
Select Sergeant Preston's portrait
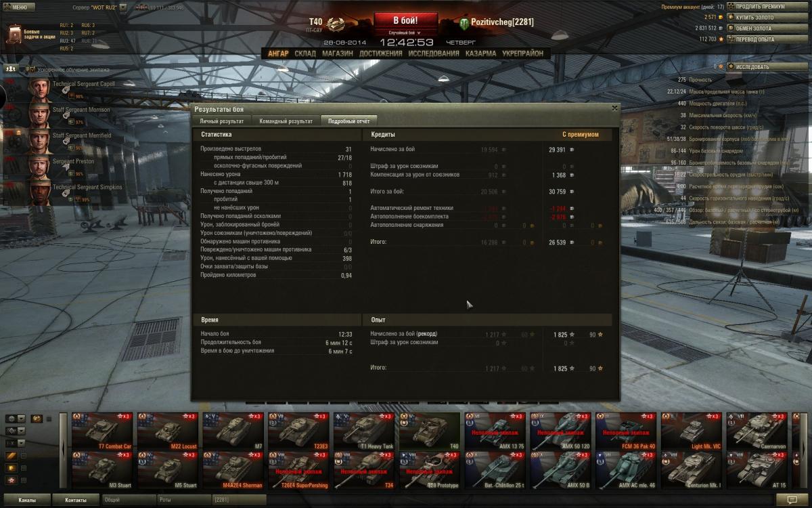tap(39, 165)
